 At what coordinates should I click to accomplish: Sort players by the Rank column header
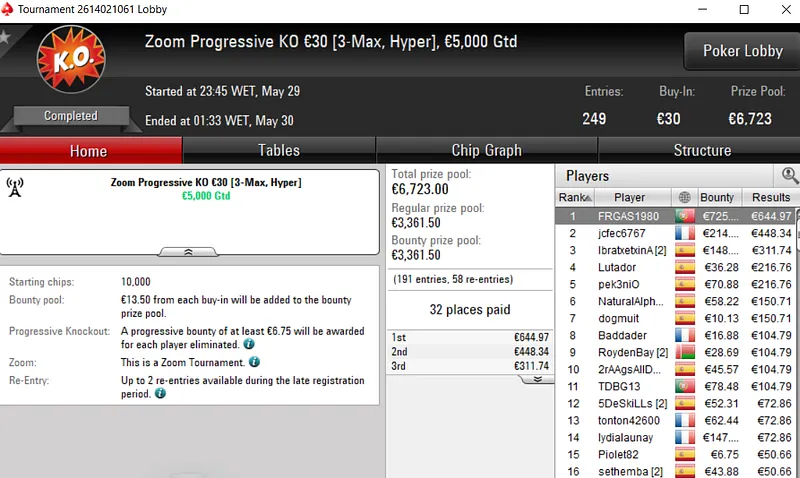click(574, 197)
